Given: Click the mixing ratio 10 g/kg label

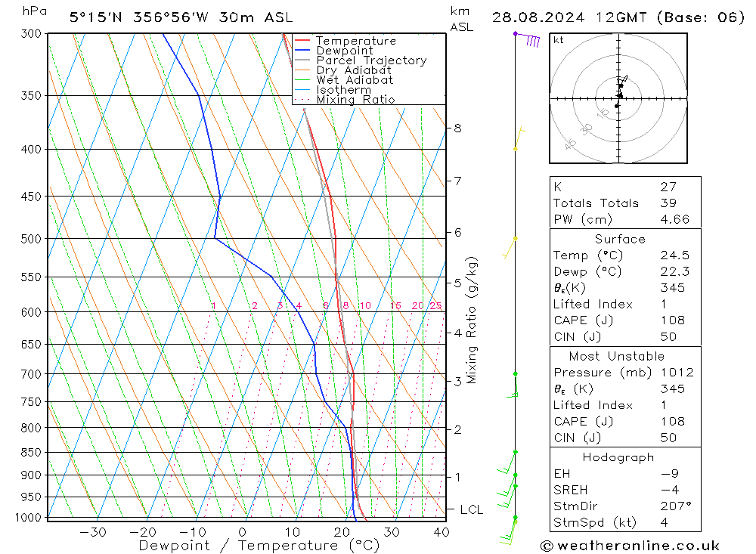Looking at the screenshot, I should coord(365,305).
